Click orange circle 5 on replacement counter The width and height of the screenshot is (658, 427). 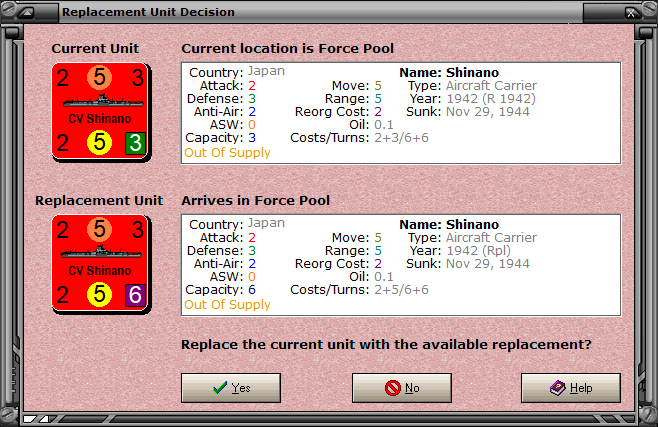[99, 229]
